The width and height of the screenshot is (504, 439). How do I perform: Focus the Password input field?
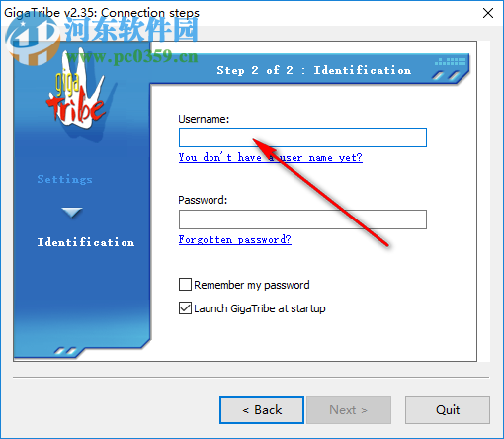click(302, 219)
